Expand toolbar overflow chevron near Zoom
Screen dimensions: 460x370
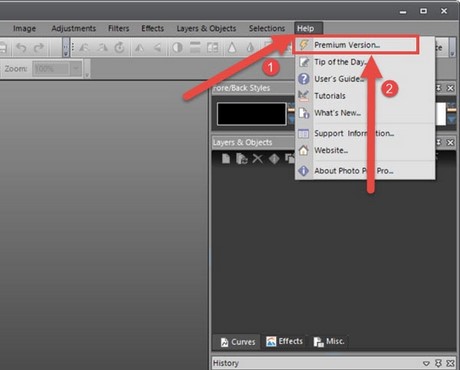(87, 75)
